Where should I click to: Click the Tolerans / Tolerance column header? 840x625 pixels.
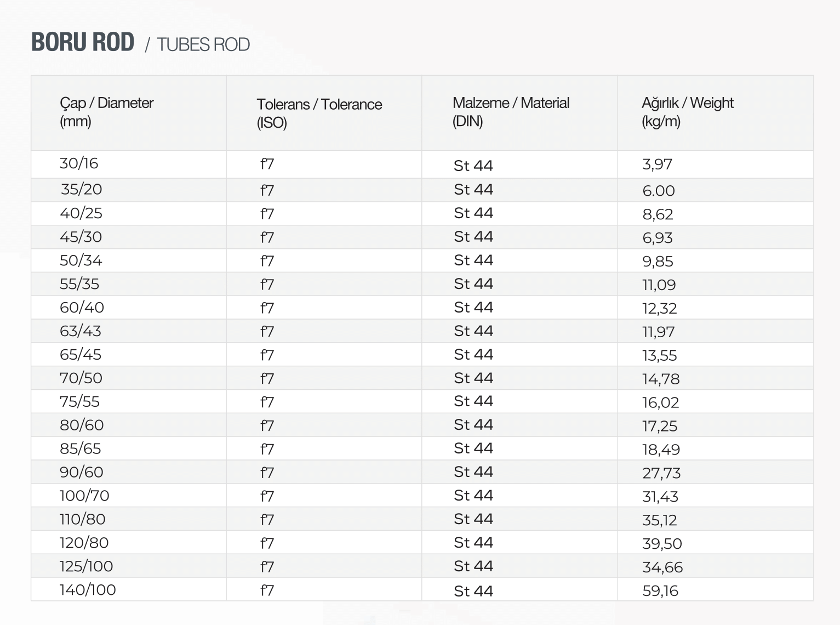click(x=319, y=113)
